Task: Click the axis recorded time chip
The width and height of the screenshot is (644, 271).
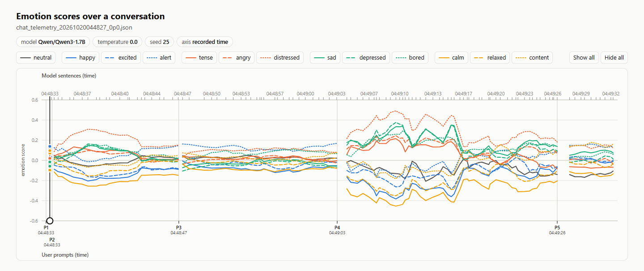Action: 205,42
